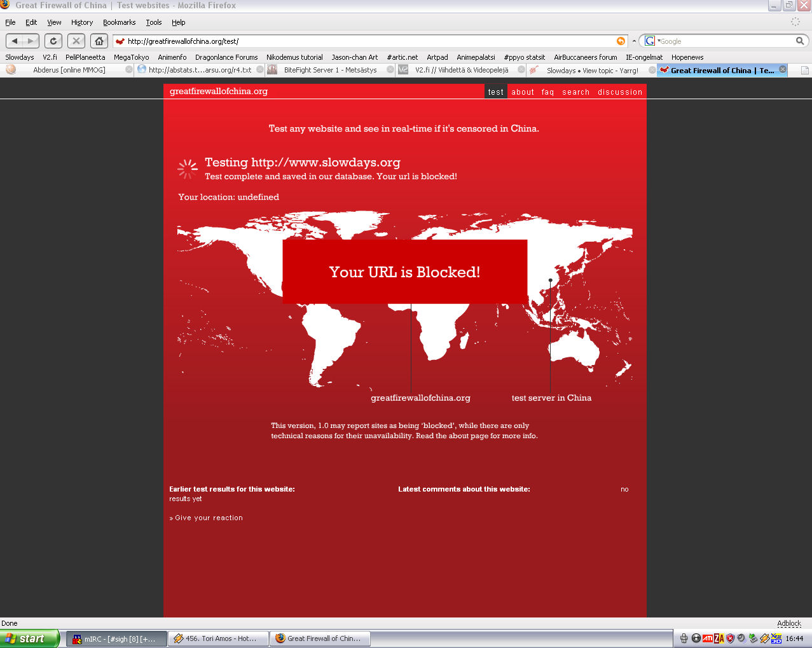Open the Help menu
Screen dimensions: 812x648
click(x=179, y=22)
